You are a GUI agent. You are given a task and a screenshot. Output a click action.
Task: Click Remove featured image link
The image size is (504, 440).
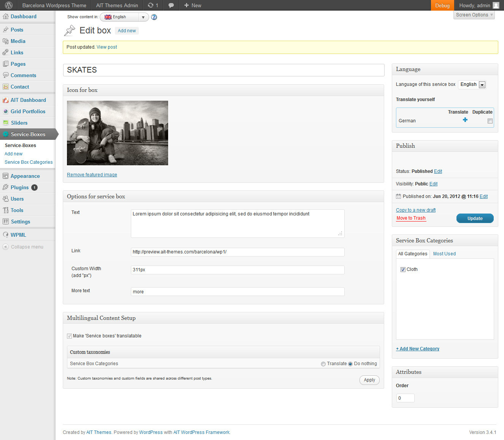click(x=92, y=175)
